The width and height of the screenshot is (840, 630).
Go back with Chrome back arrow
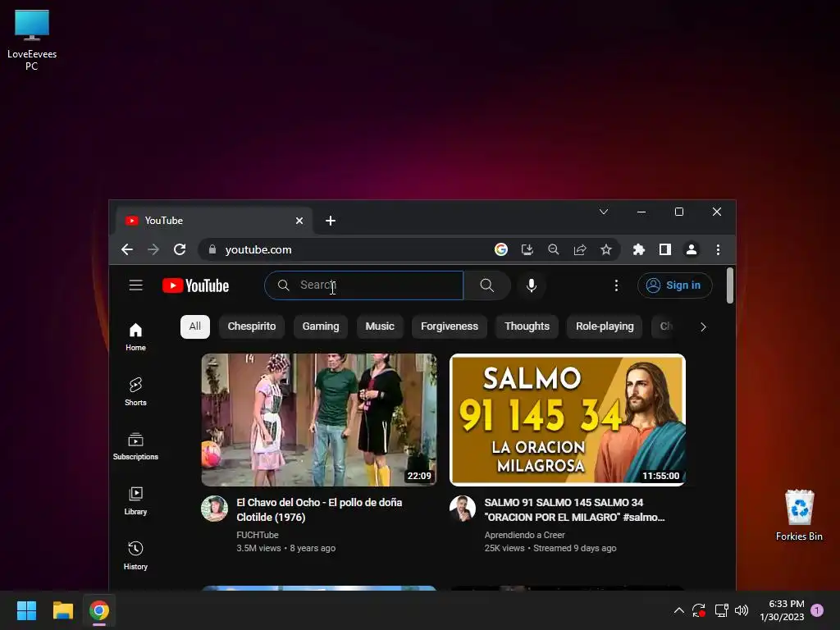click(x=127, y=249)
